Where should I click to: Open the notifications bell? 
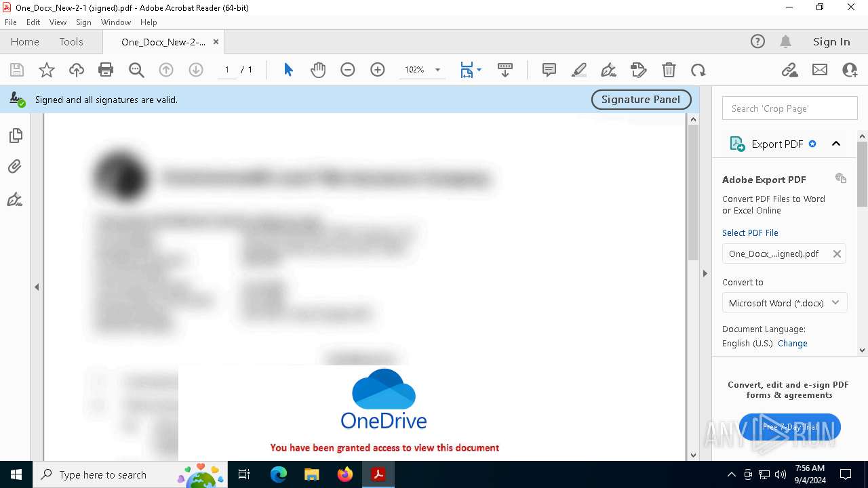click(785, 41)
